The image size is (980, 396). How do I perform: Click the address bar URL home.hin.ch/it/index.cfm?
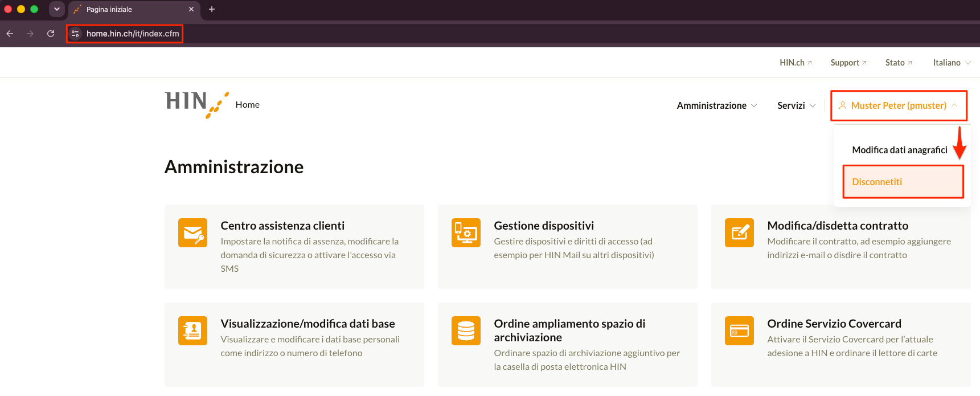pyautogui.click(x=133, y=34)
